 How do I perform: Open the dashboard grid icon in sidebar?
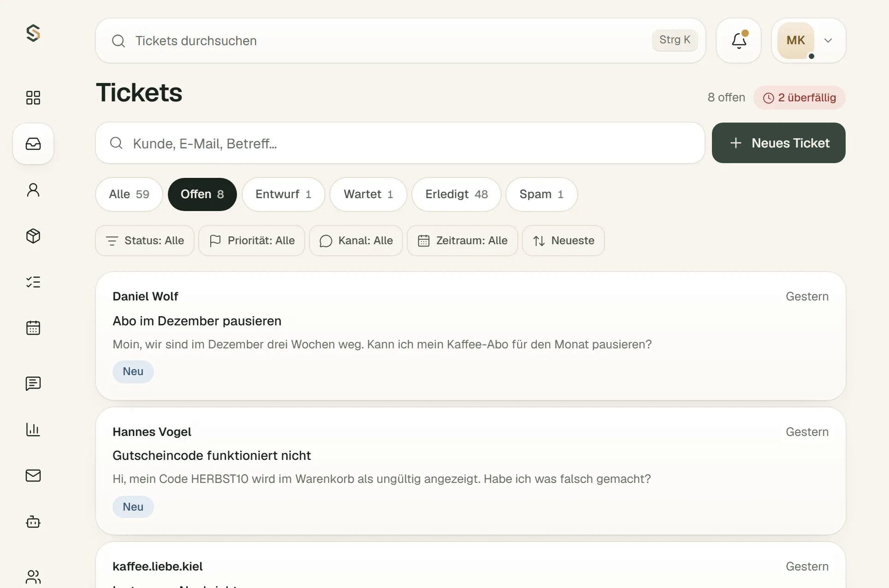coord(33,98)
